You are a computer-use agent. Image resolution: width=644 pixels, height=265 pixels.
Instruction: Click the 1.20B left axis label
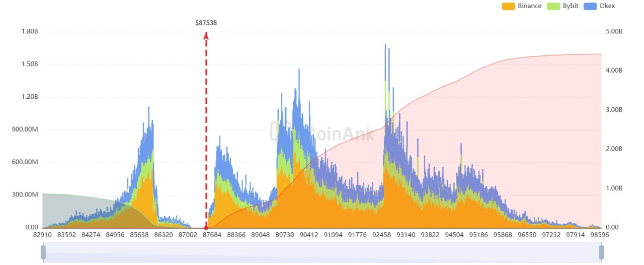click(x=30, y=97)
